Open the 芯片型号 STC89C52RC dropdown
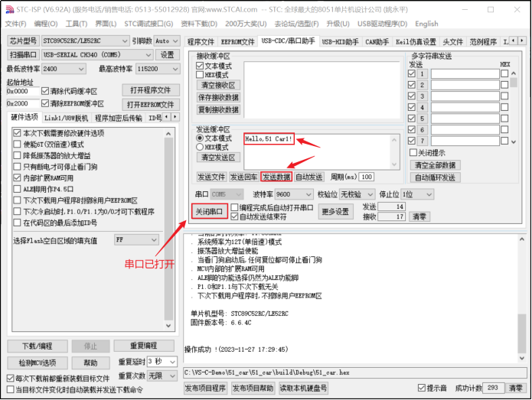Screen dimensions: 532x400 pos(85,41)
